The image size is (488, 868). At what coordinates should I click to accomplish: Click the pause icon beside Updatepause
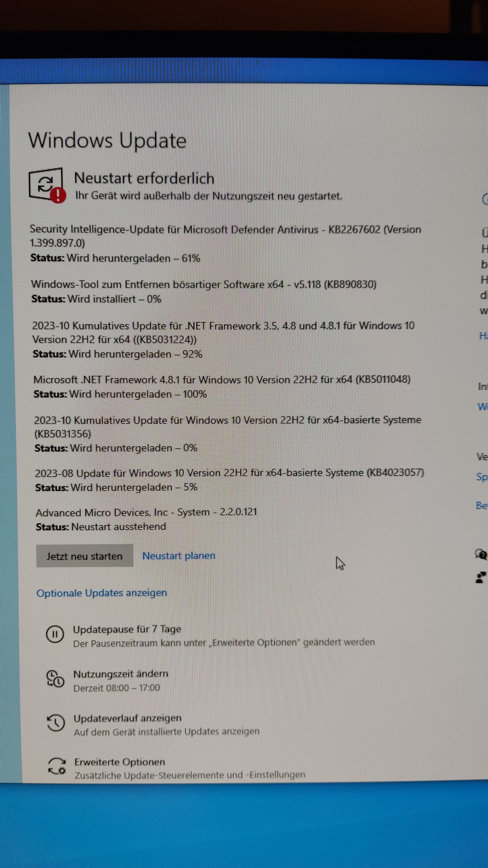(55, 634)
